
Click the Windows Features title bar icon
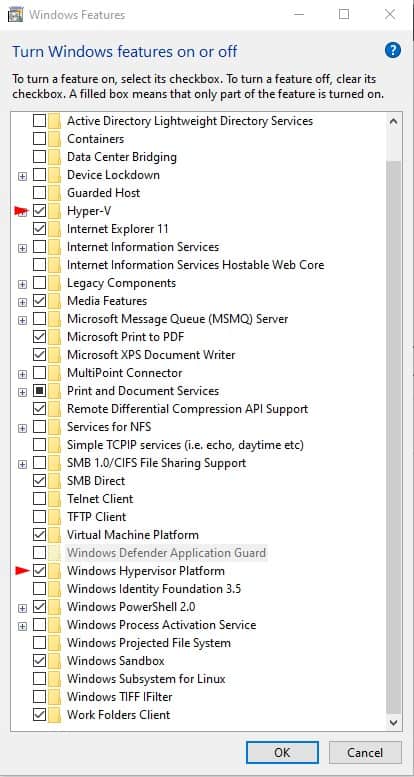(x=15, y=14)
